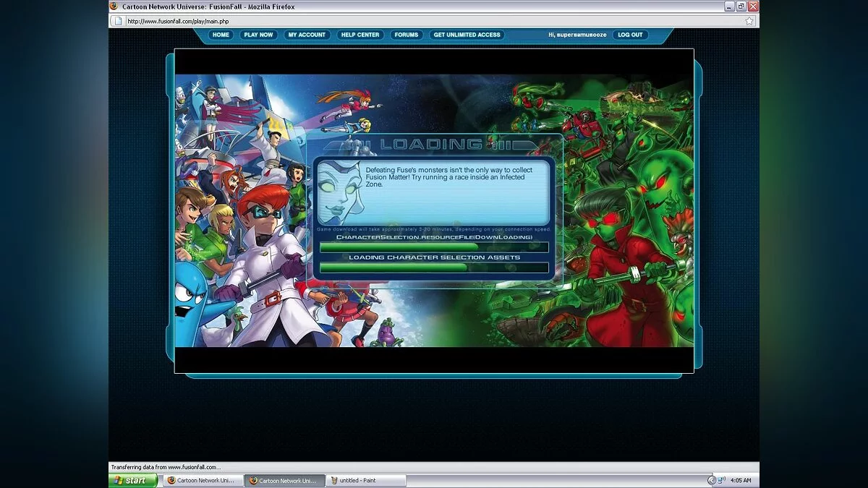Restore down the Firefox window

tap(741, 6)
